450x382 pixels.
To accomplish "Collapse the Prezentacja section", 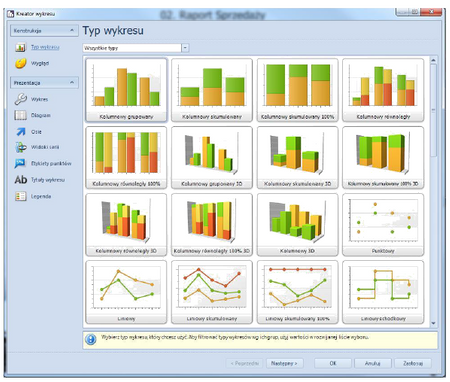I will tap(72, 82).
